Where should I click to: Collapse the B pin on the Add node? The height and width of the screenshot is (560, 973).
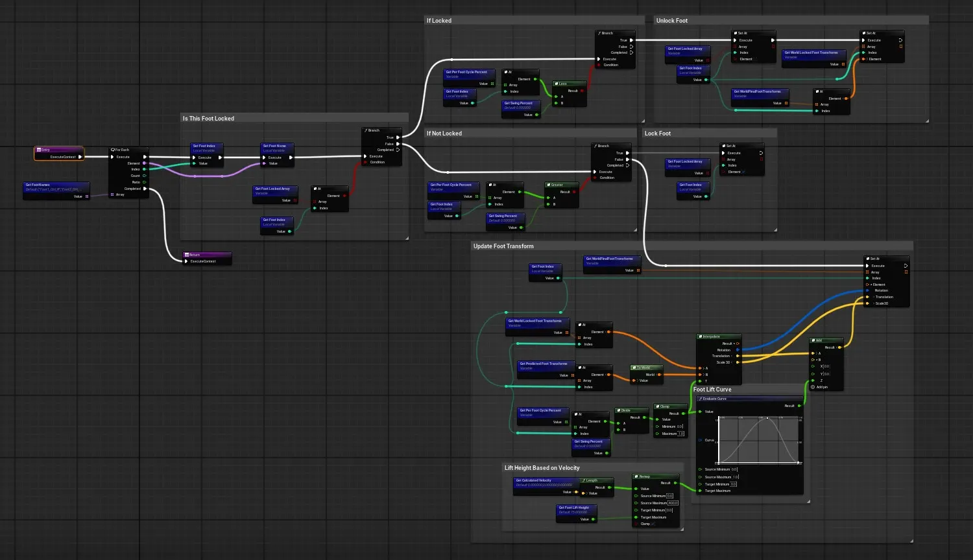(x=816, y=360)
